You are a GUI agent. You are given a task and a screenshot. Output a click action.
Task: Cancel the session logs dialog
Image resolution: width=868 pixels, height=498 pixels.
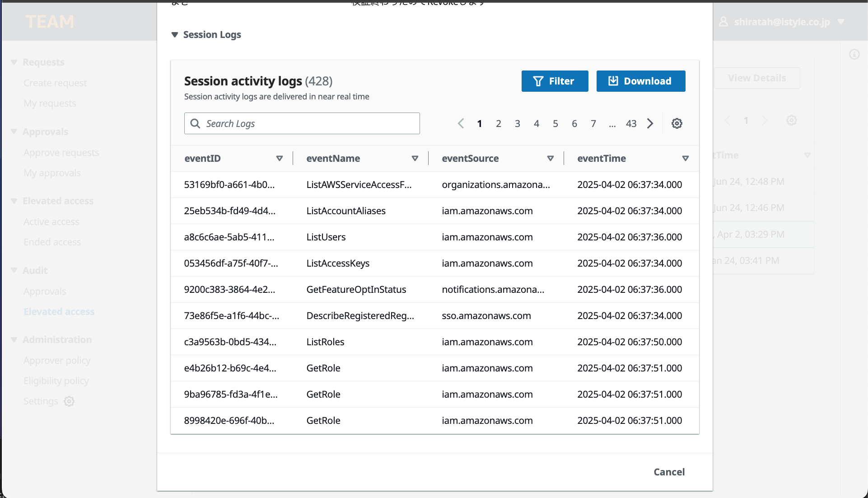tap(669, 472)
